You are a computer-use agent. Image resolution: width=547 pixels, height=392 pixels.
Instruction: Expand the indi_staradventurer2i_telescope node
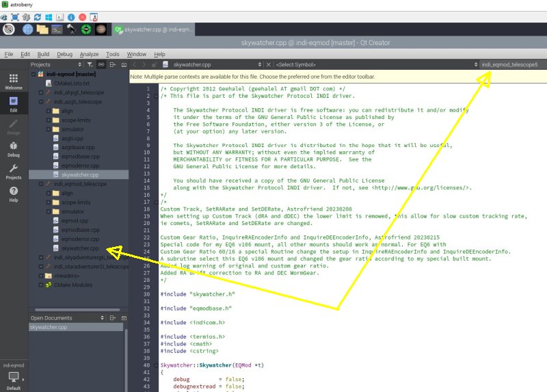tap(41, 266)
